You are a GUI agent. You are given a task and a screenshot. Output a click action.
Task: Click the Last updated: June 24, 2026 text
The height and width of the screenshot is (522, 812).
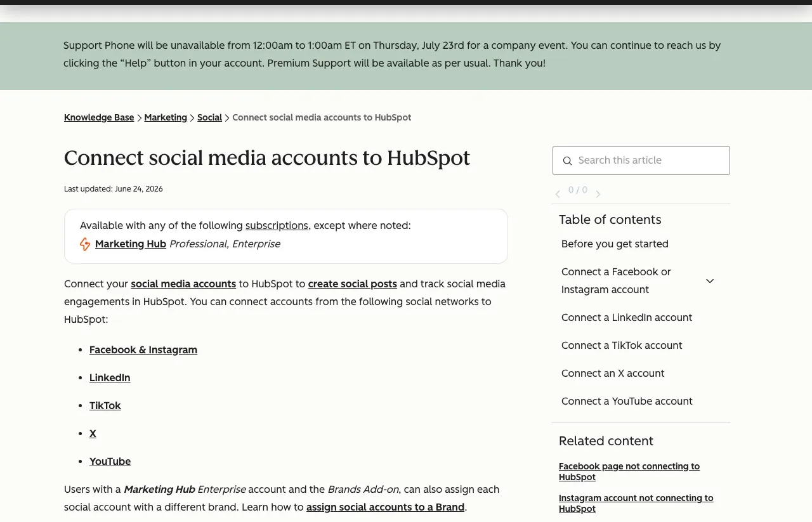point(114,189)
